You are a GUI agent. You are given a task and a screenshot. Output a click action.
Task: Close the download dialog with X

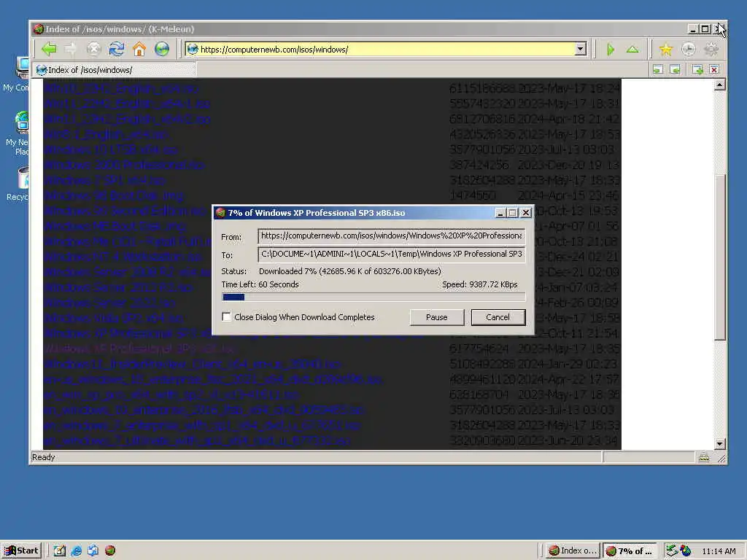pyautogui.click(x=525, y=213)
